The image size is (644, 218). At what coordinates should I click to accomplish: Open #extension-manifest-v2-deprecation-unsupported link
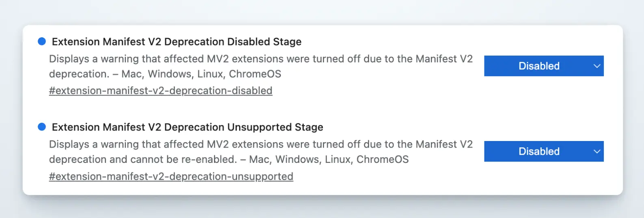(171, 177)
